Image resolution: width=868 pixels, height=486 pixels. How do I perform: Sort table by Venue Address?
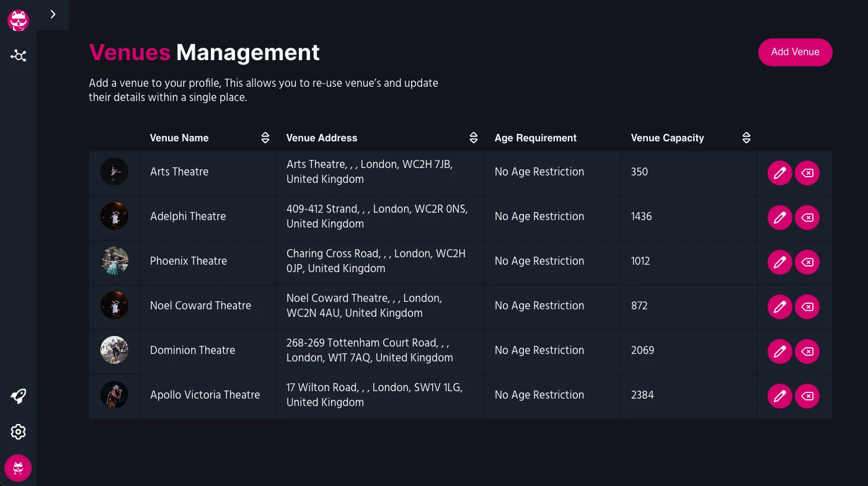coord(474,138)
